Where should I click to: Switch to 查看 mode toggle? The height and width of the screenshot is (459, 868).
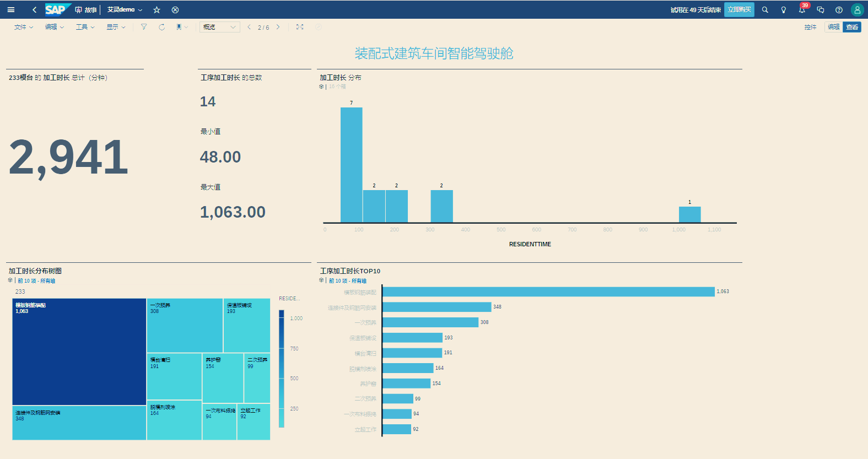(x=852, y=27)
